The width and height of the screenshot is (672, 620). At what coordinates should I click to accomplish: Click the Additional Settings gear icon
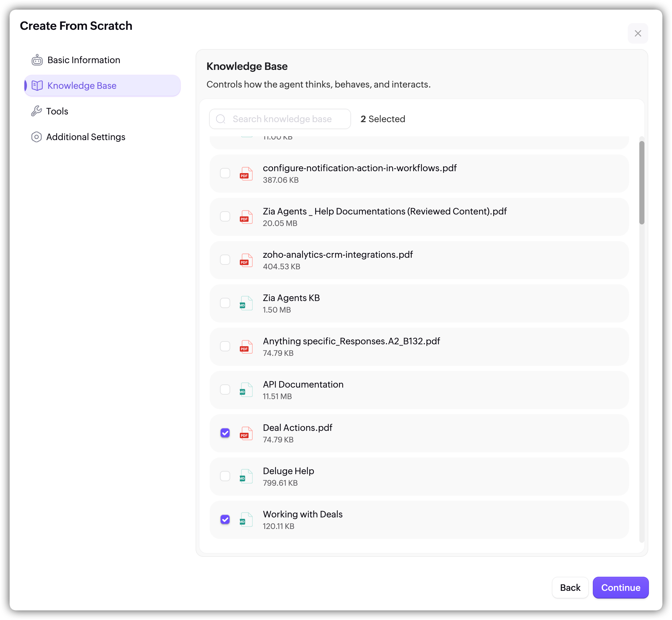click(x=36, y=137)
